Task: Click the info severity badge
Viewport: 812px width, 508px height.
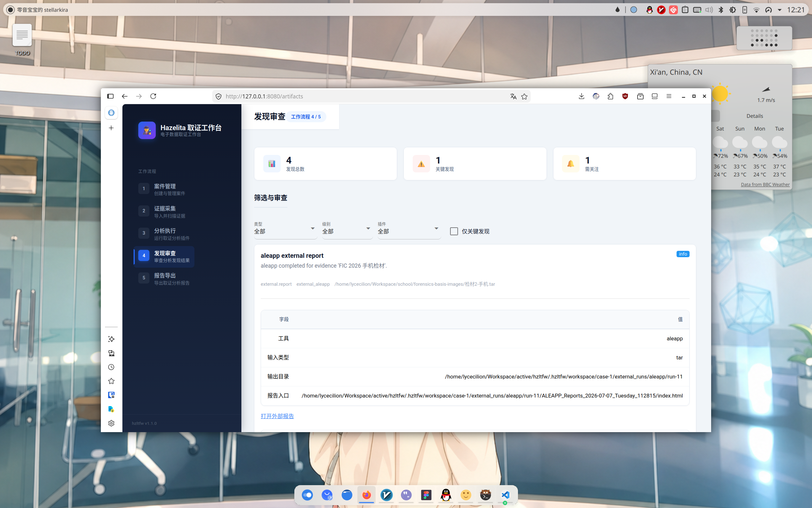Action: (683, 254)
